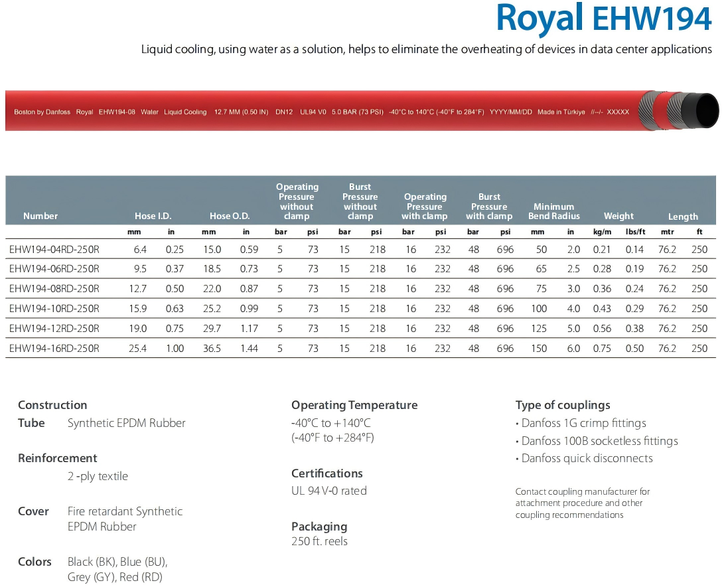Click the Hose I.D. column header
Image resolution: width=728 pixels, height=587 pixels.
click(153, 216)
